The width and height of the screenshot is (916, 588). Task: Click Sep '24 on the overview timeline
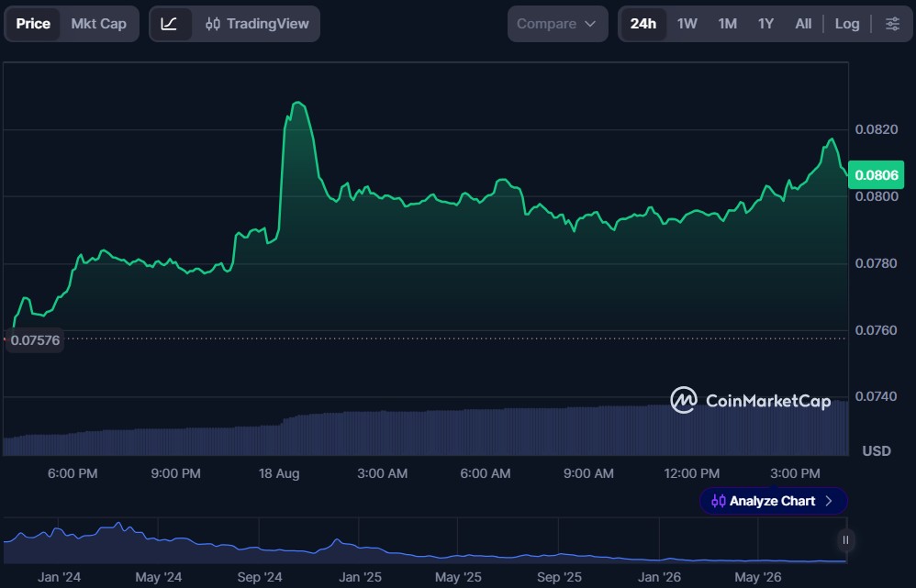(260, 578)
